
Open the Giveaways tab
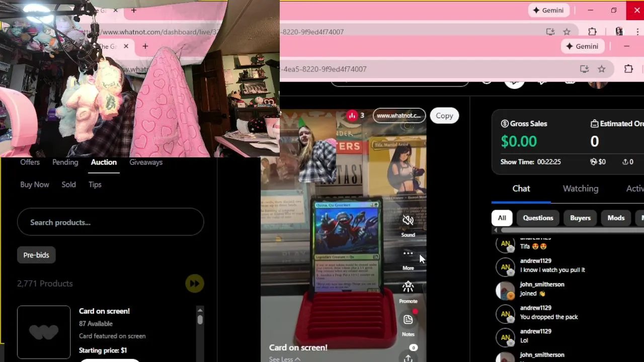pos(146,162)
